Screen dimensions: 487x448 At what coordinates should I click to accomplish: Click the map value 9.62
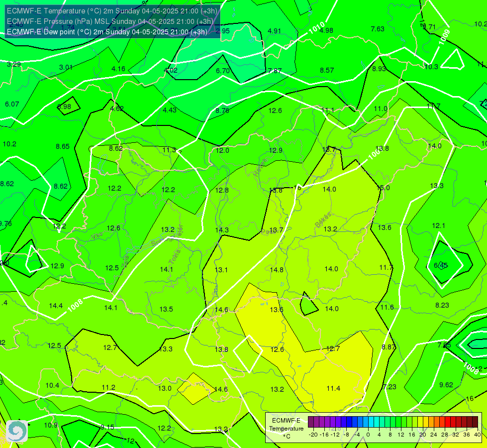click(x=446, y=385)
